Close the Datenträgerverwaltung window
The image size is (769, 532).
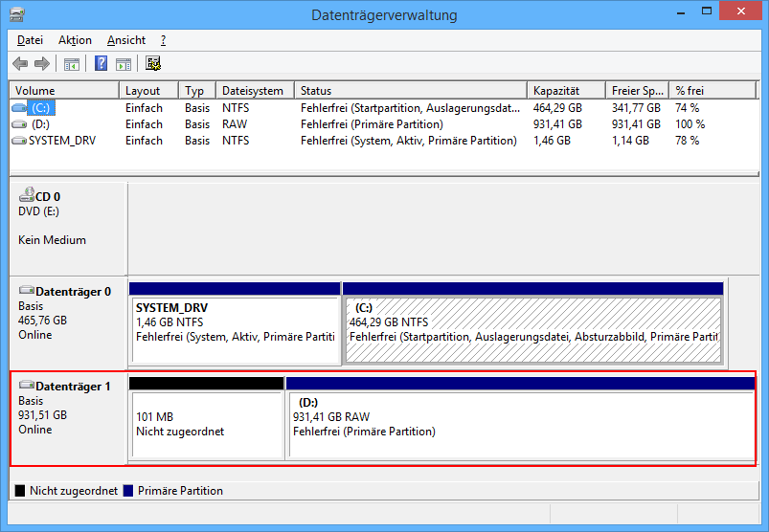tap(740, 11)
